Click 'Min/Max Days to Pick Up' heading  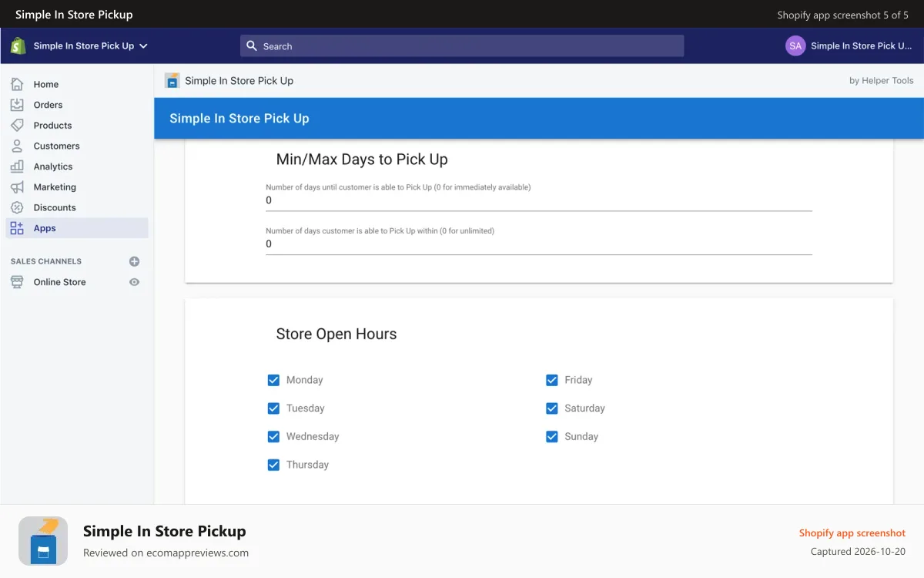click(362, 160)
